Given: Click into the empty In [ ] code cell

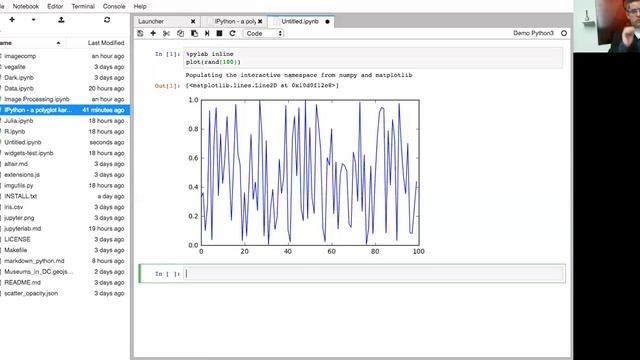Looking at the screenshot, I should click(x=373, y=274).
